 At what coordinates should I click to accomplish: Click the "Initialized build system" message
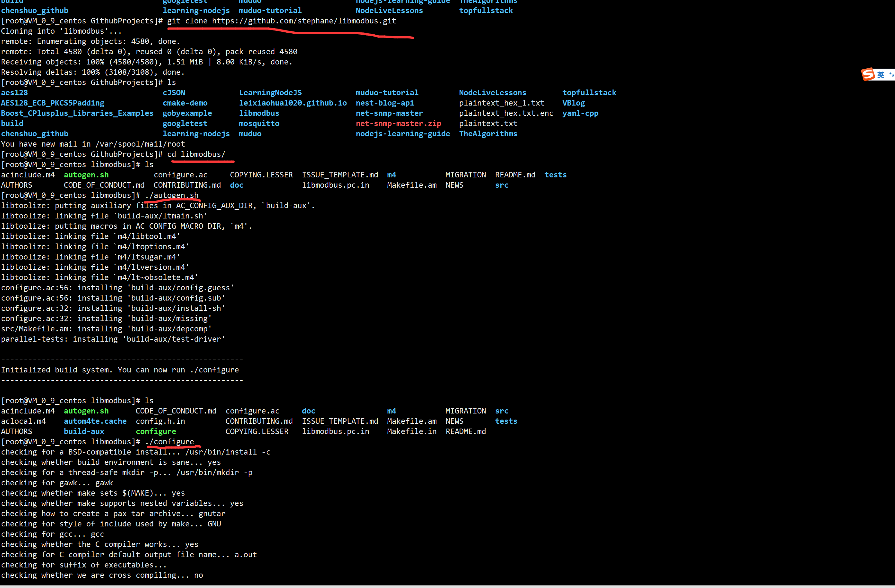[120, 370]
